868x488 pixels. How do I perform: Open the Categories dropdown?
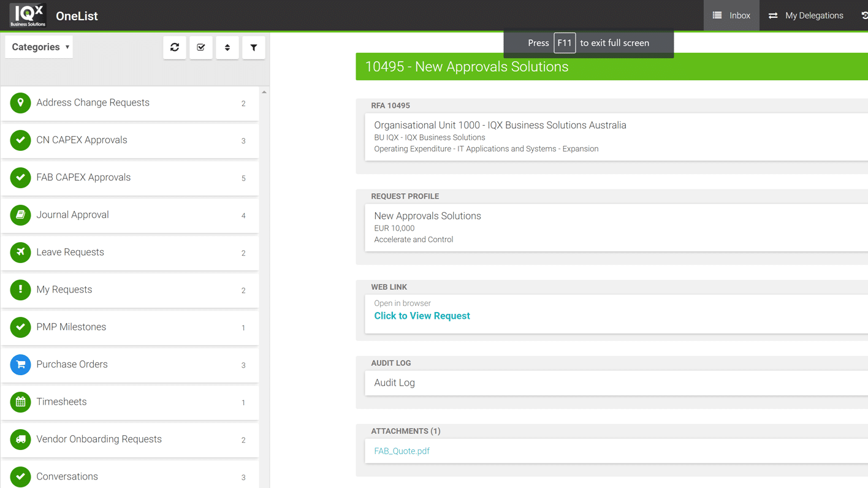click(39, 46)
